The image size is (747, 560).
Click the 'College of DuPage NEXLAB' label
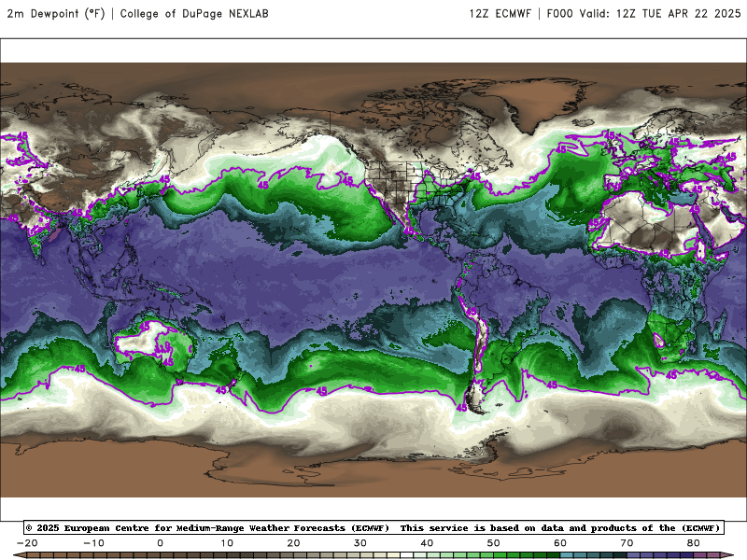click(194, 14)
